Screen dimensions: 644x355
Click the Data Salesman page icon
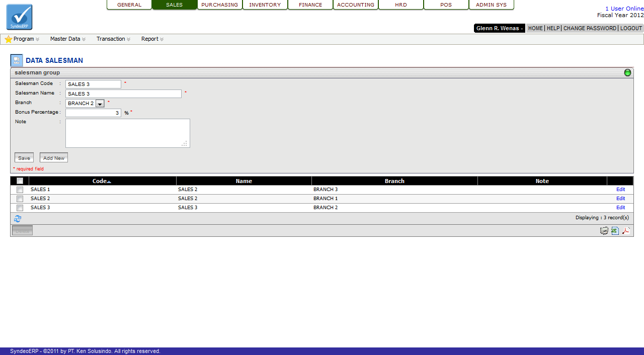click(17, 60)
